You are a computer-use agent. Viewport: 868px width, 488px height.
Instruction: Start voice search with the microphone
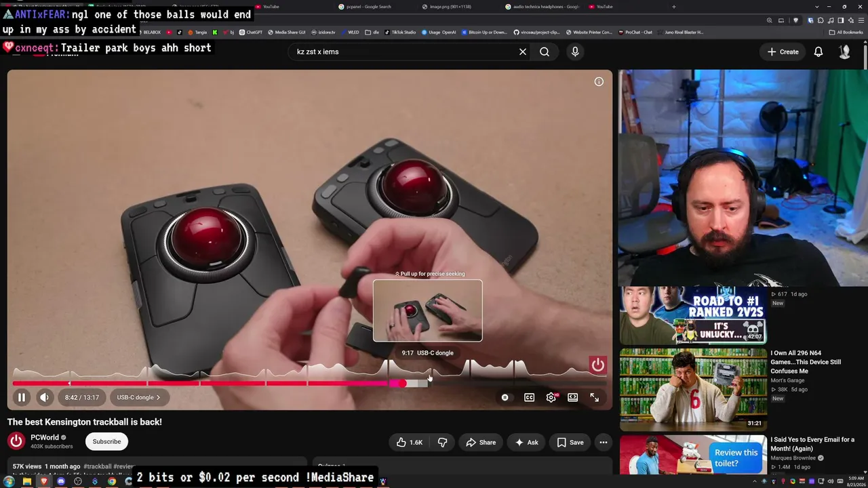[x=575, y=52]
